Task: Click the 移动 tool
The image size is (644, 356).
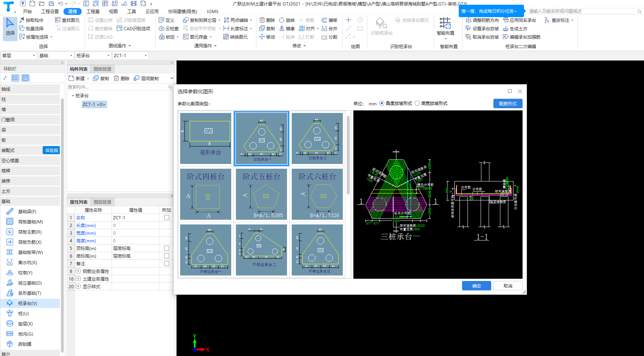Action: (x=267, y=37)
